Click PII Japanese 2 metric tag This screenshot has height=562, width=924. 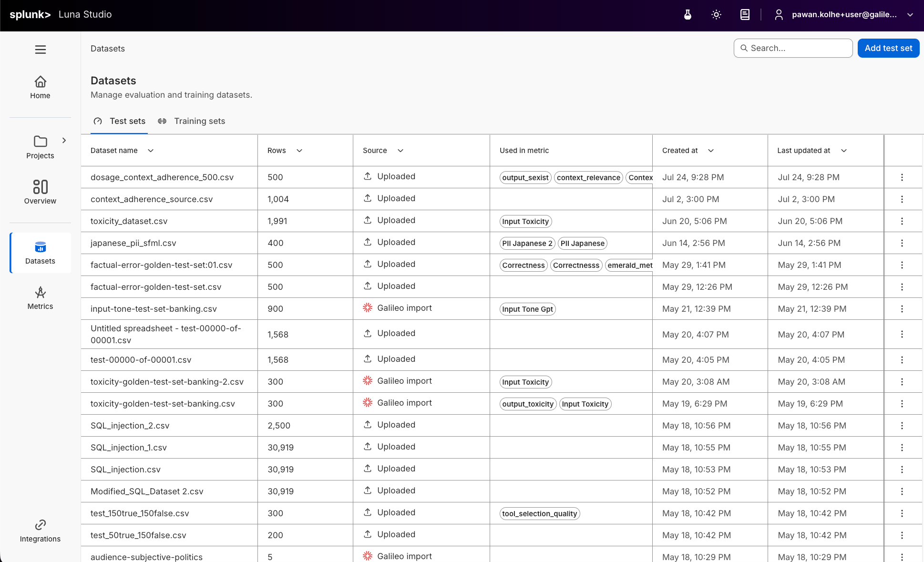527,244
